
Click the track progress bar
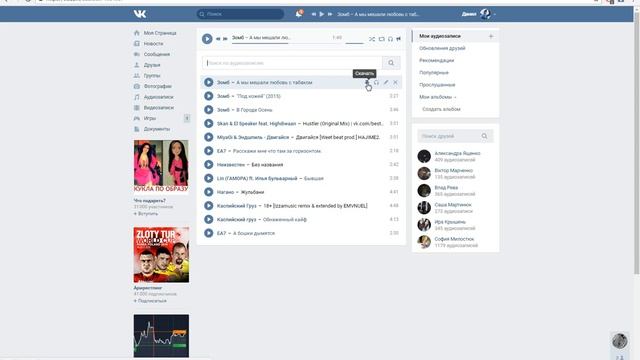[x=287, y=43]
